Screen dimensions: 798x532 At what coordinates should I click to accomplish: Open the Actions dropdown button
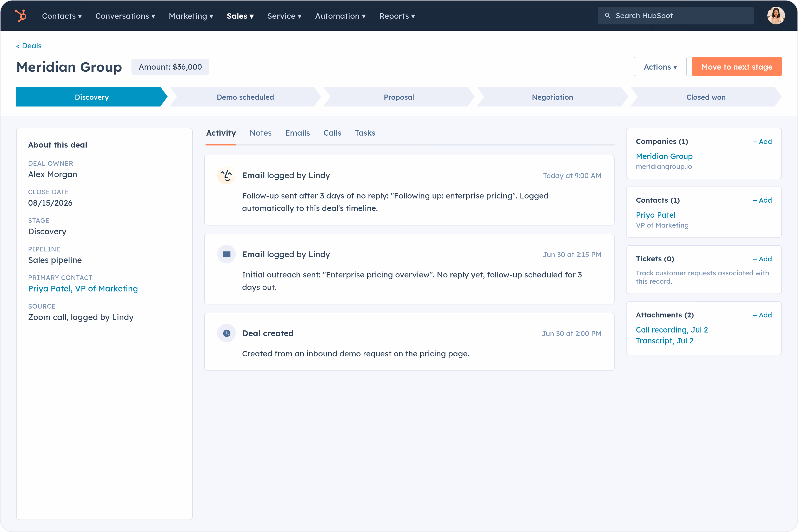click(x=660, y=67)
